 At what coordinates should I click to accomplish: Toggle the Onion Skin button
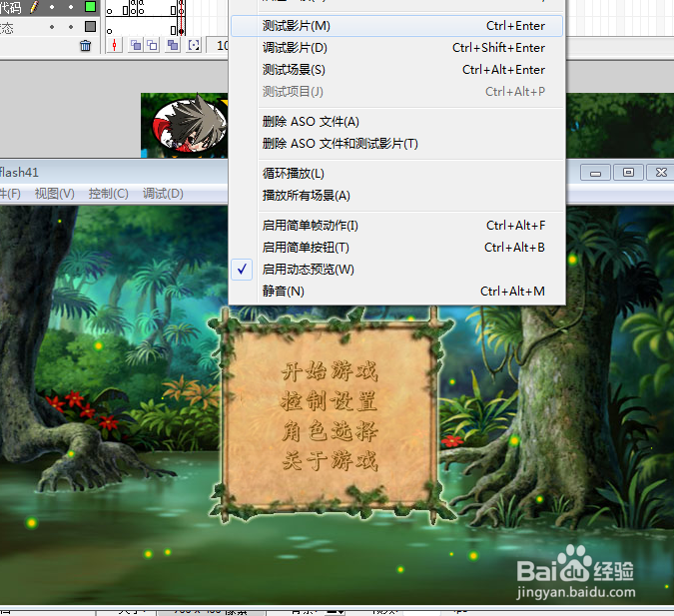click(x=136, y=45)
